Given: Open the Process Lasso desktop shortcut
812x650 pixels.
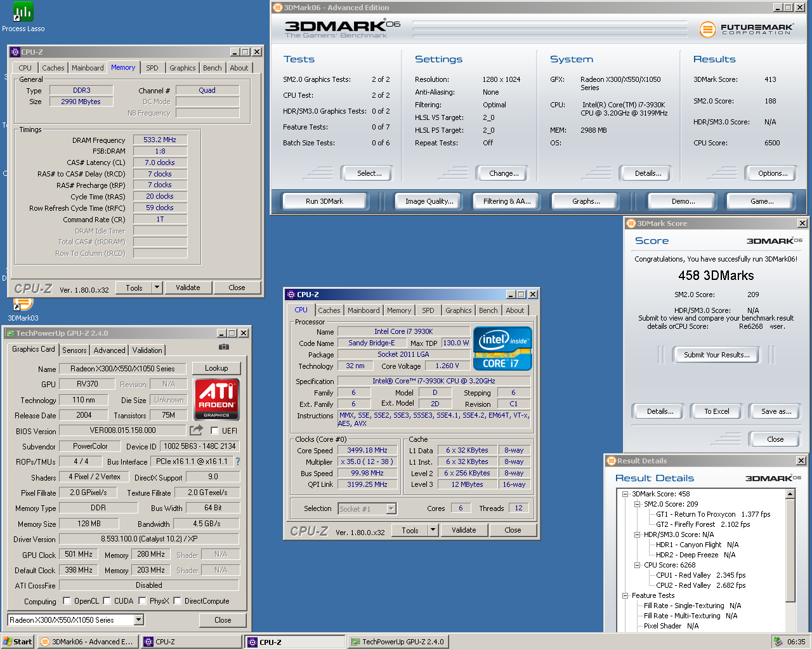Looking at the screenshot, I should coord(23,17).
